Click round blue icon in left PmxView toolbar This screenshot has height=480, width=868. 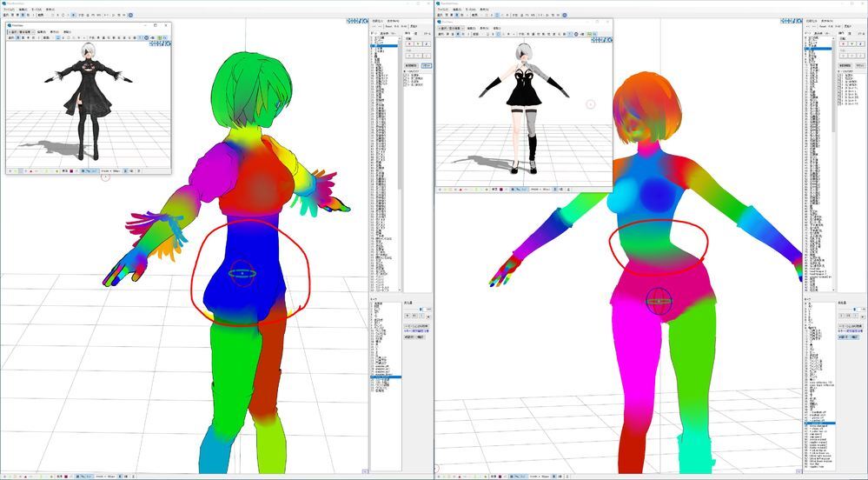146,37
